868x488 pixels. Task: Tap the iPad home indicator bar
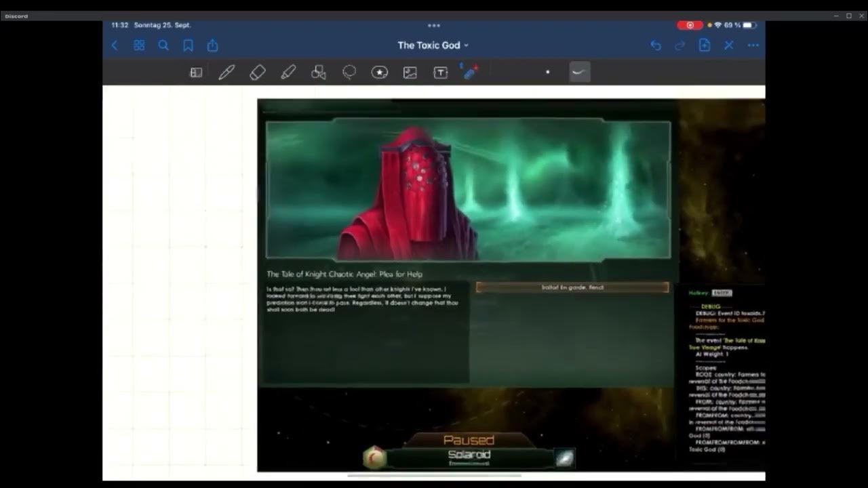click(x=434, y=476)
